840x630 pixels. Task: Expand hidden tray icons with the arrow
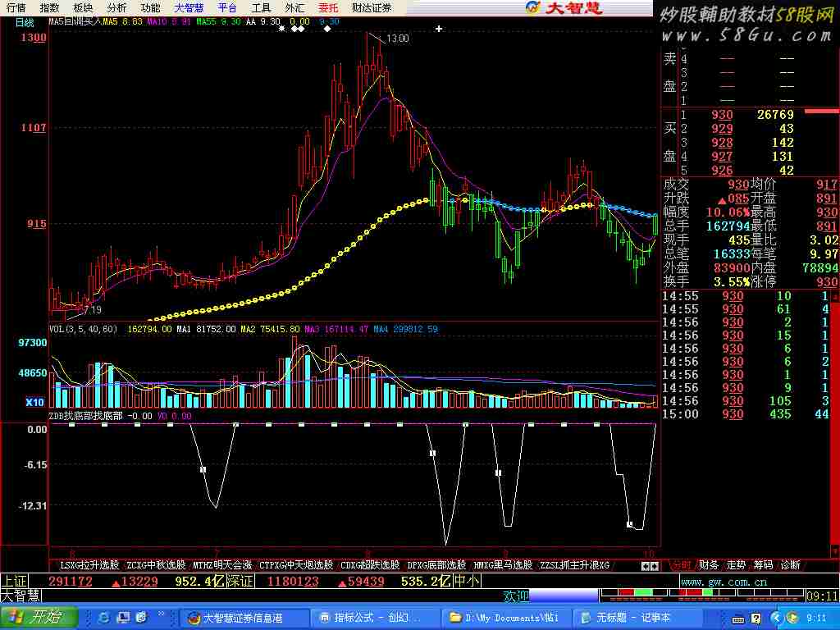tap(776, 619)
